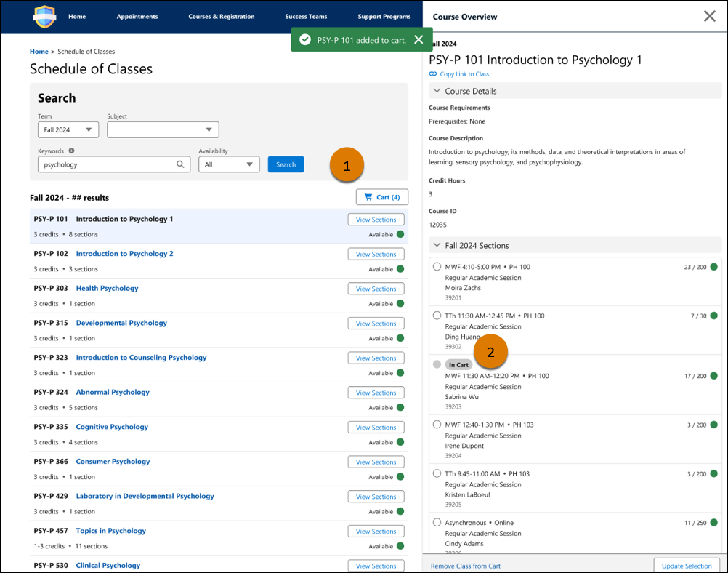Click green status dot for section 39201
The image size is (728, 573).
[x=713, y=267]
